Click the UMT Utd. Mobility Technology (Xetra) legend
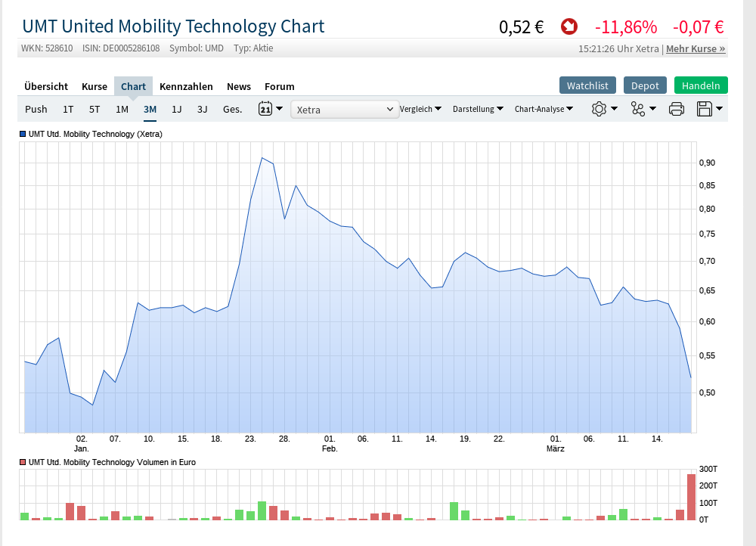 (95, 134)
